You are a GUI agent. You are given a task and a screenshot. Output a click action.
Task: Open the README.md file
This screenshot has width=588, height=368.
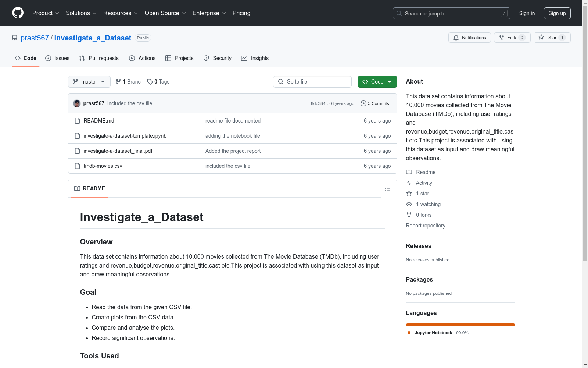tap(99, 121)
